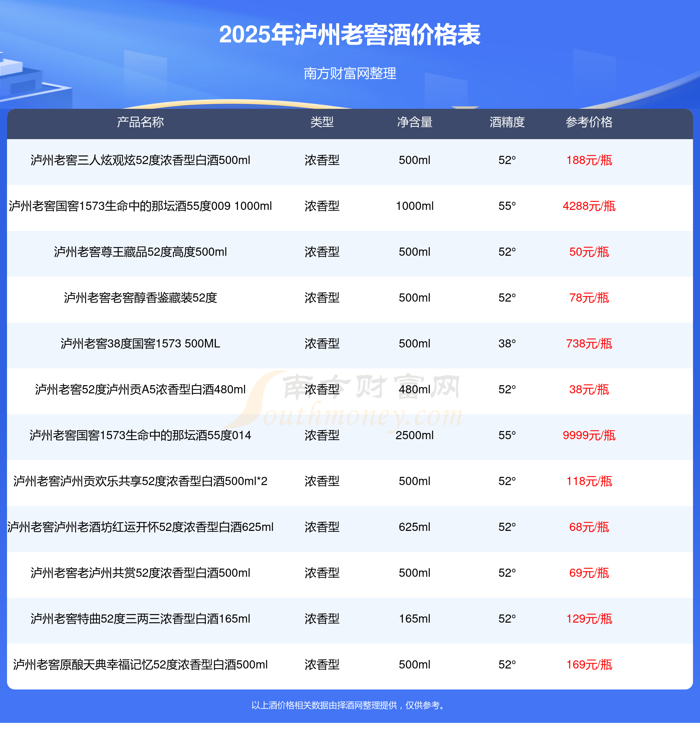Click 55° in the 009 1000ml row

click(x=507, y=206)
